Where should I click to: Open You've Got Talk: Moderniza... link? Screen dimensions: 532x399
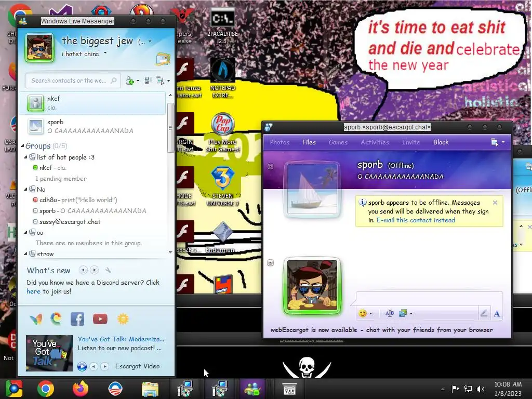121,339
